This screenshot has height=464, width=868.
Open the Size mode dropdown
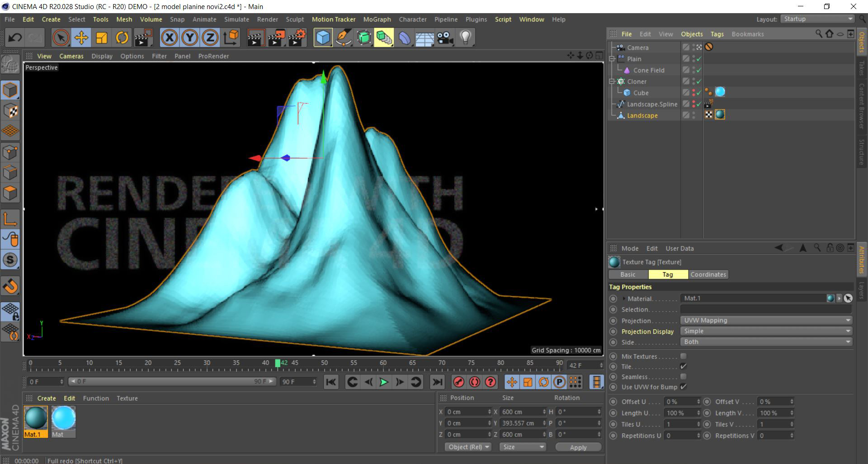click(x=523, y=447)
